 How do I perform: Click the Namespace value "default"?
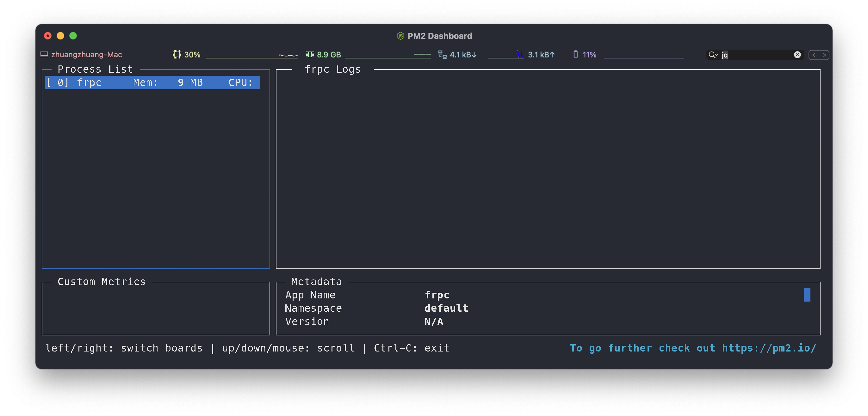coord(446,308)
